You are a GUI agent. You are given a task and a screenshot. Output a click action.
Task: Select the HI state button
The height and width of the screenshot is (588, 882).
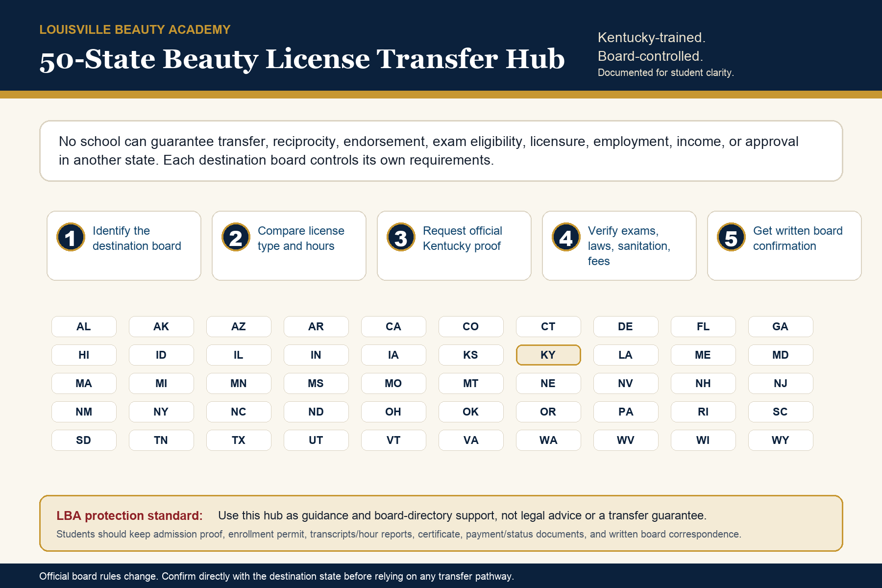click(x=84, y=355)
